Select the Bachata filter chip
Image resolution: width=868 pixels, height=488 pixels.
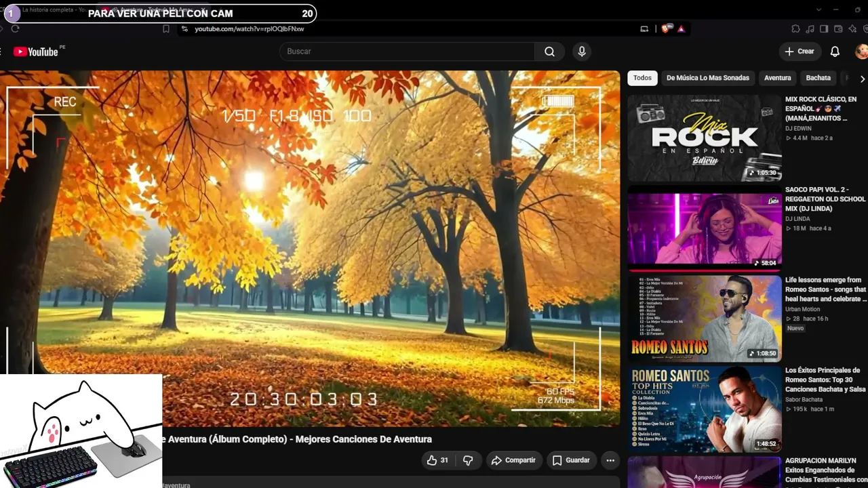click(x=818, y=78)
